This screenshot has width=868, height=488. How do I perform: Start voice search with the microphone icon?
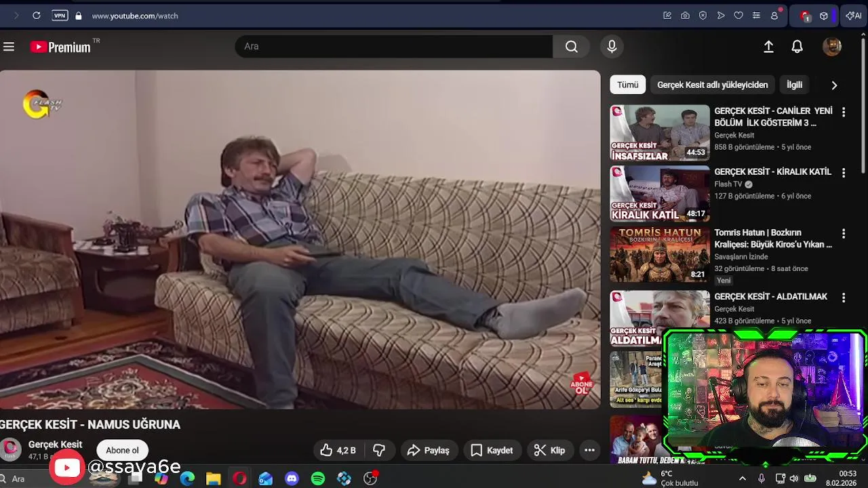(x=612, y=46)
